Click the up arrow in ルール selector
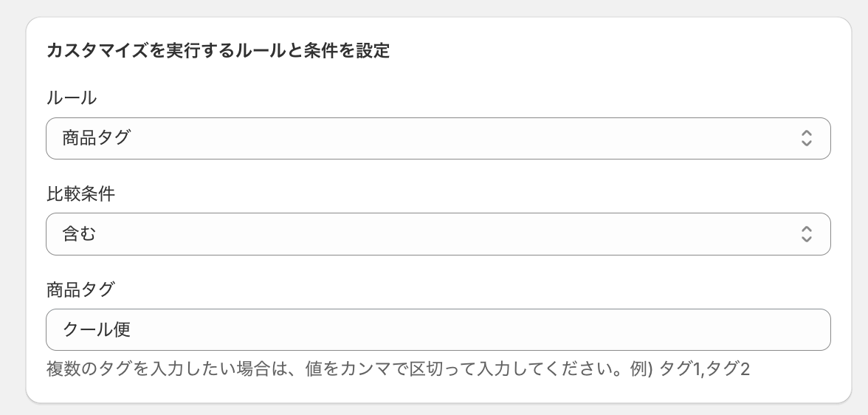The image size is (868, 415). coord(807,133)
